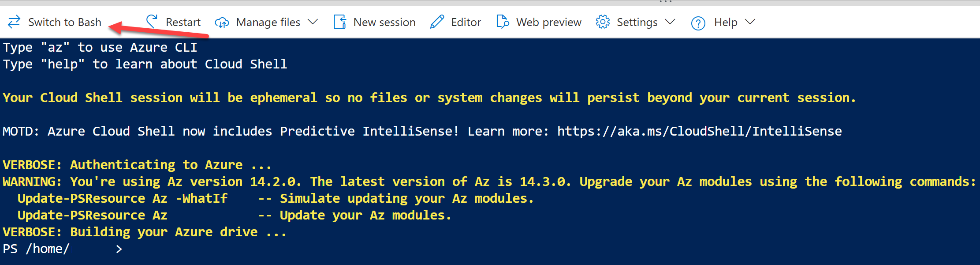The height and width of the screenshot is (265, 980).
Task: Select the Switch to Bash shell icon
Action: [x=13, y=22]
